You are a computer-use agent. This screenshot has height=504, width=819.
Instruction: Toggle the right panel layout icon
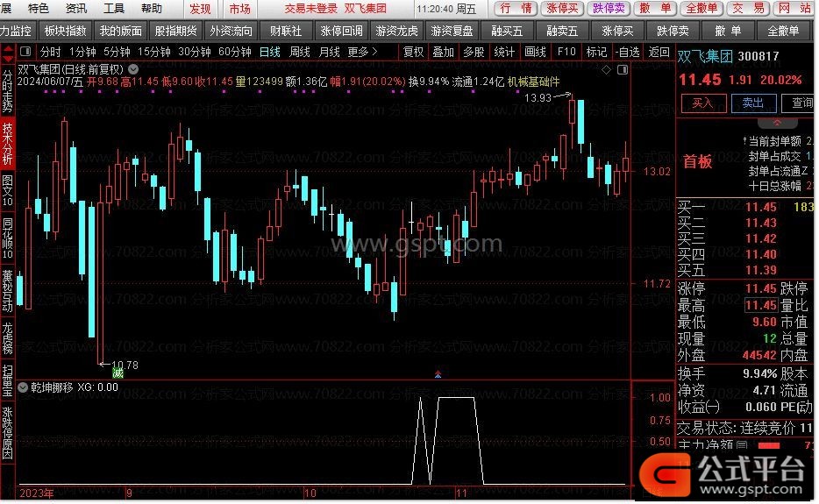click(623, 69)
